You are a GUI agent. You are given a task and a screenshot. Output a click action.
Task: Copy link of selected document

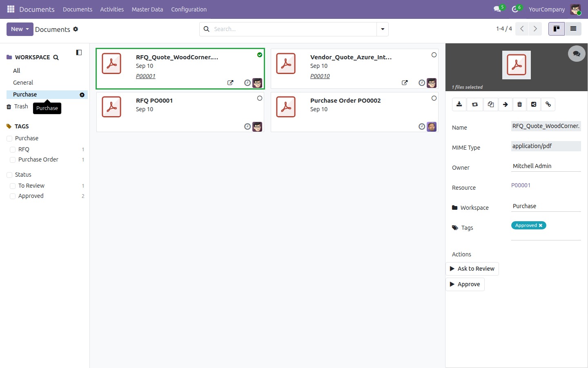tap(548, 104)
